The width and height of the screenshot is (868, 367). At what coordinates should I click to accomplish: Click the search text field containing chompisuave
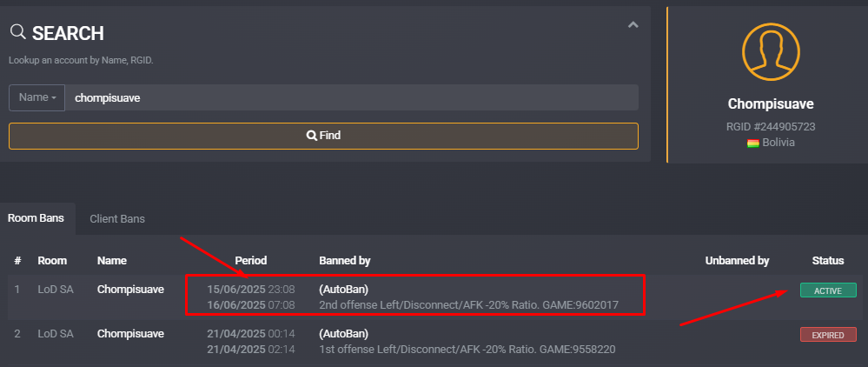click(x=352, y=97)
